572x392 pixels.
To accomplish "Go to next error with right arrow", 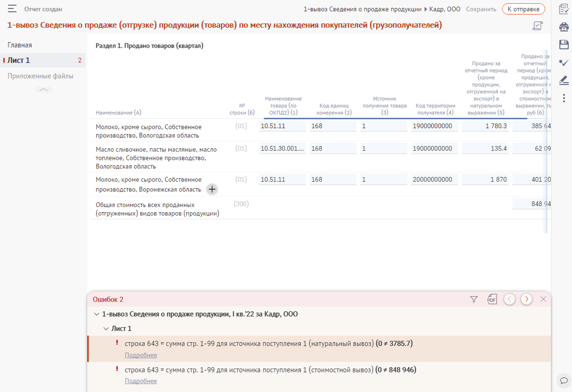I will pos(526,299).
